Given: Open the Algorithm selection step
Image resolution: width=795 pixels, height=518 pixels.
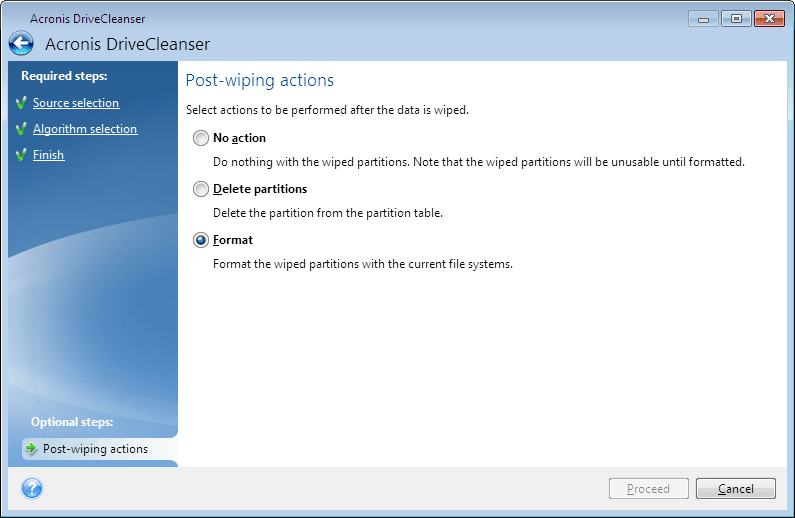Looking at the screenshot, I should click(85, 129).
